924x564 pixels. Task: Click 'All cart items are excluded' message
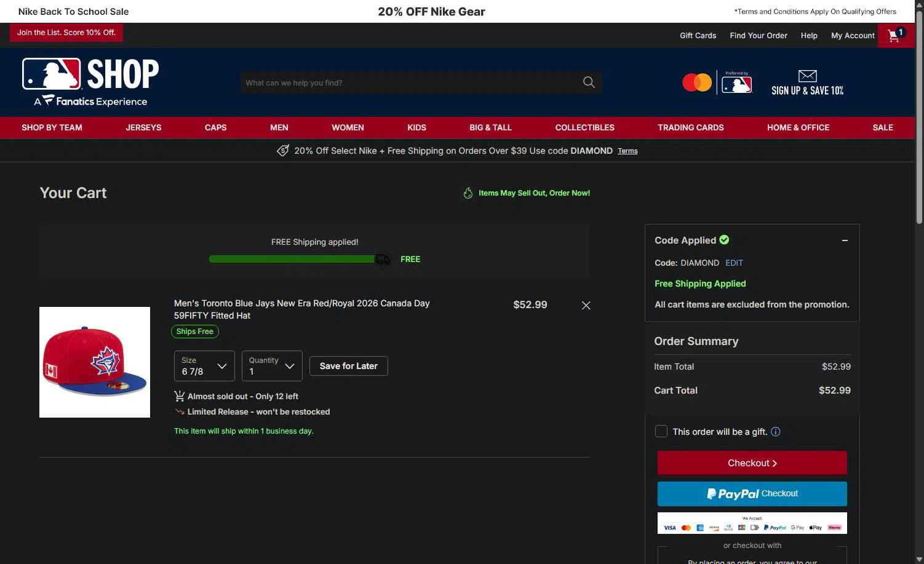click(x=752, y=304)
